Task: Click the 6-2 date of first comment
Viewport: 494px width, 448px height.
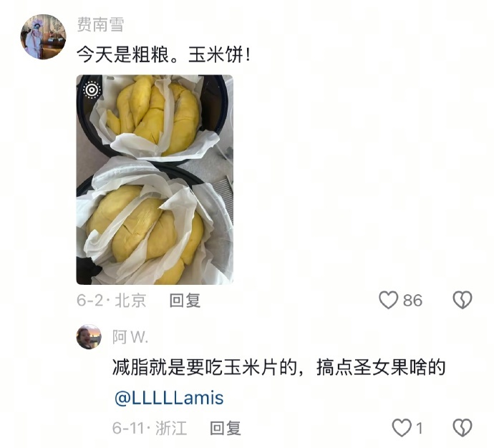Action: point(89,301)
